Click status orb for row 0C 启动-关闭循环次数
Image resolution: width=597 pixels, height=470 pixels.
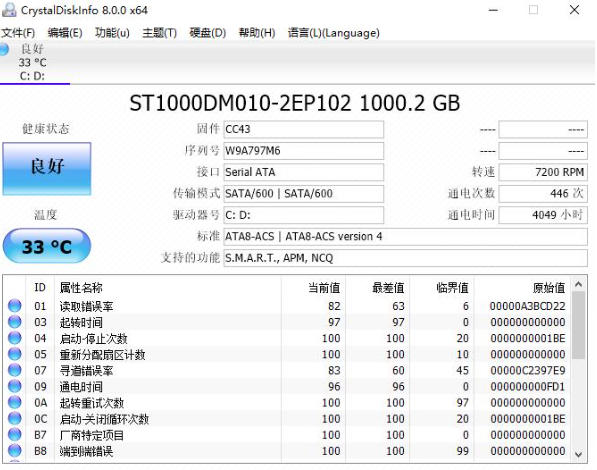point(14,419)
